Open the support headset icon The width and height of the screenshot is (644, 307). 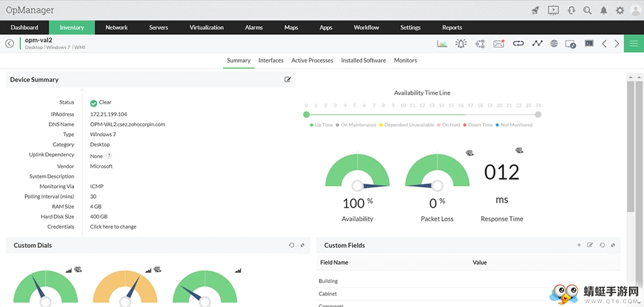pos(571,10)
